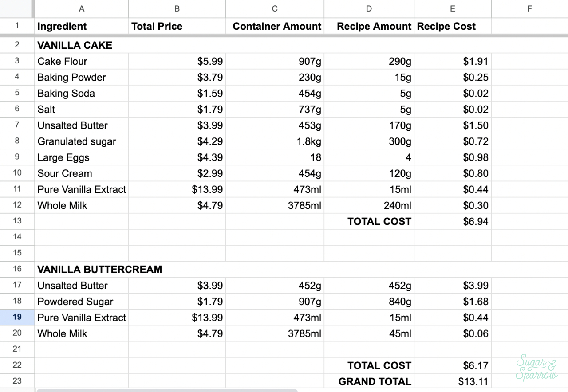Image resolution: width=568 pixels, height=392 pixels.
Task: Select column C header
Action: coord(275,8)
